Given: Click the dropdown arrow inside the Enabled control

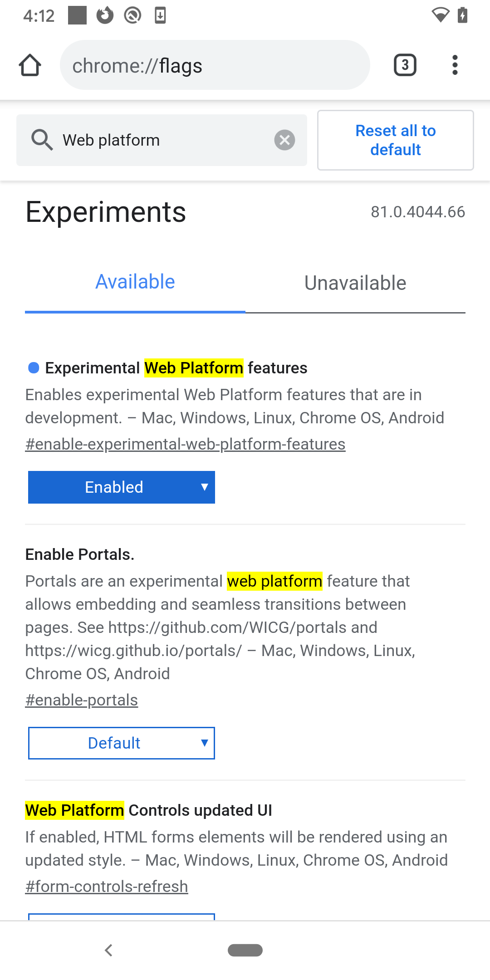Looking at the screenshot, I should click(204, 487).
